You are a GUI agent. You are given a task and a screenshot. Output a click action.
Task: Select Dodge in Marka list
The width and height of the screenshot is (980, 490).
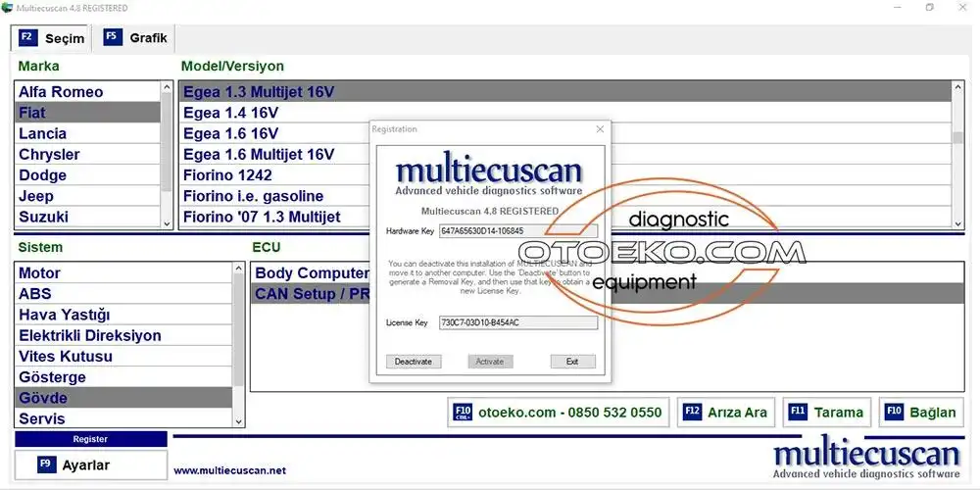(87, 175)
